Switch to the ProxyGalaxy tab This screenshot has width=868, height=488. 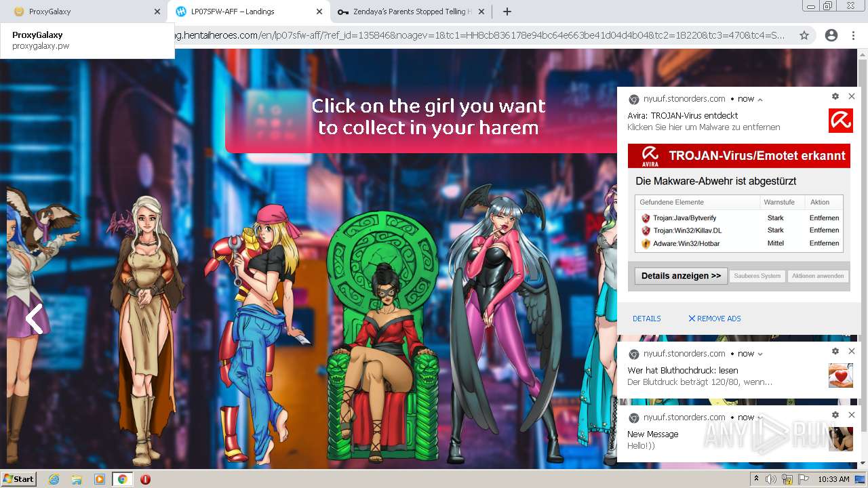click(81, 12)
